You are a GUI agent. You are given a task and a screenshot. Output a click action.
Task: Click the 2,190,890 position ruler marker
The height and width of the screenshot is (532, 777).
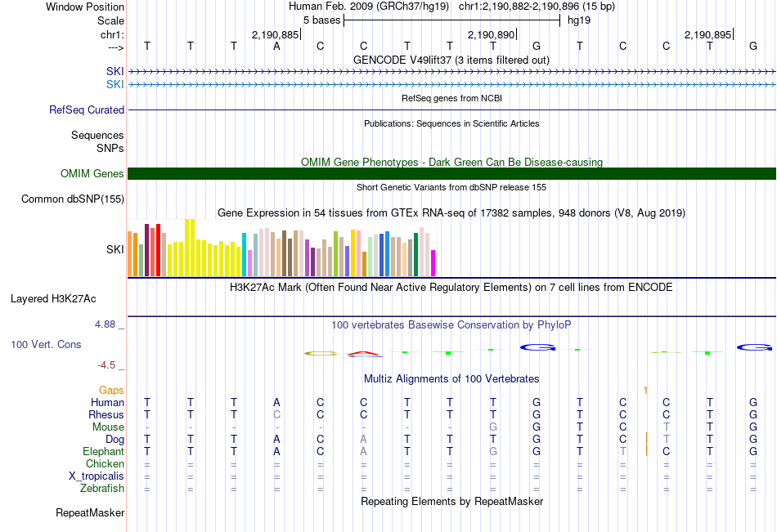point(491,34)
